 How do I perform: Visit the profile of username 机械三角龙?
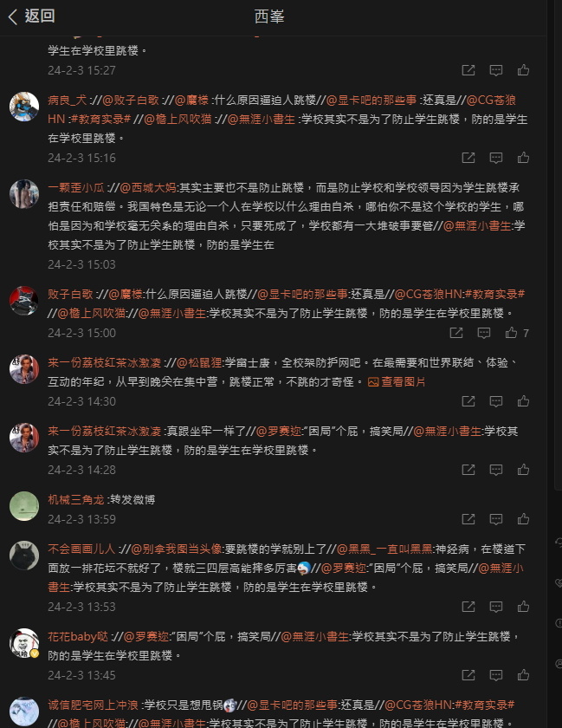click(x=76, y=499)
